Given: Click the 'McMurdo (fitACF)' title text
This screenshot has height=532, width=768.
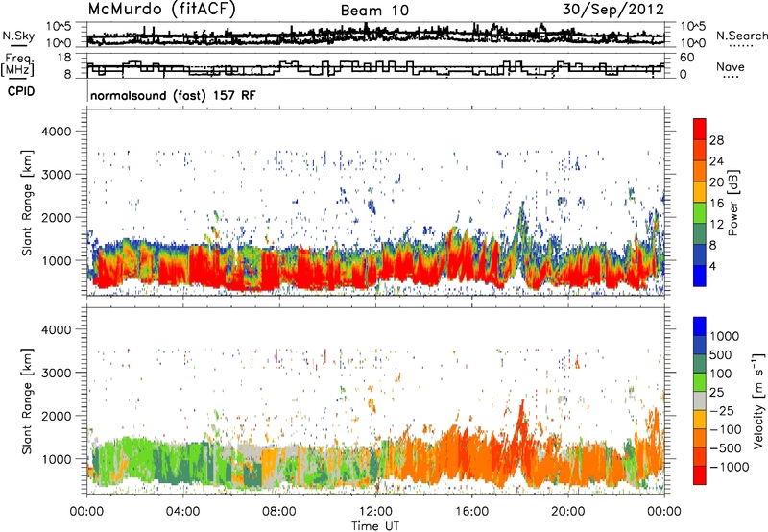Looking at the screenshot, I should (x=161, y=10).
